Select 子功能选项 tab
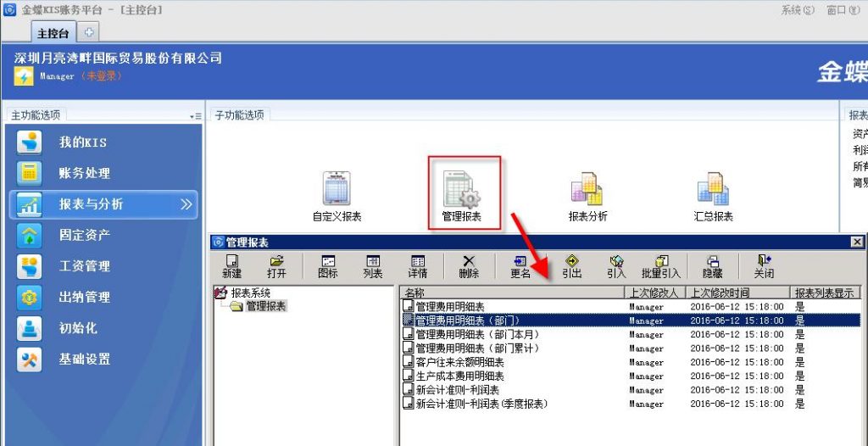This screenshot has height=446, width=868. coord(239,115)
